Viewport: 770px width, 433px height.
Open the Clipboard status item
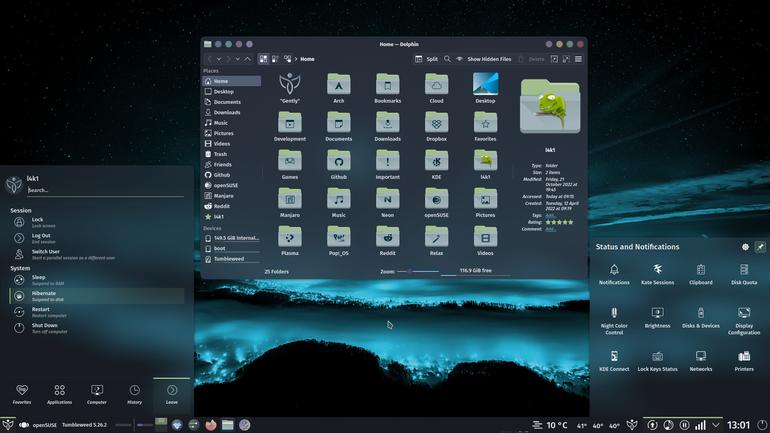coord(701,274)
